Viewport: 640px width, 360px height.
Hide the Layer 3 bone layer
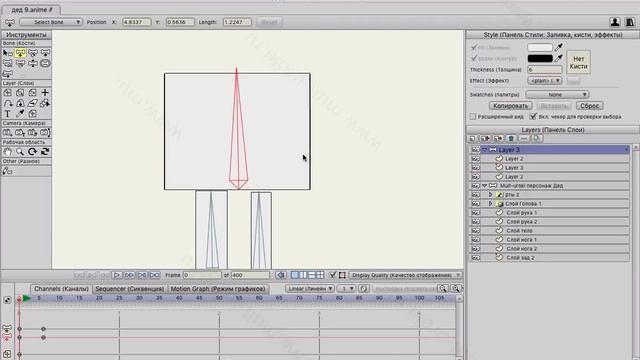point(476,150)
